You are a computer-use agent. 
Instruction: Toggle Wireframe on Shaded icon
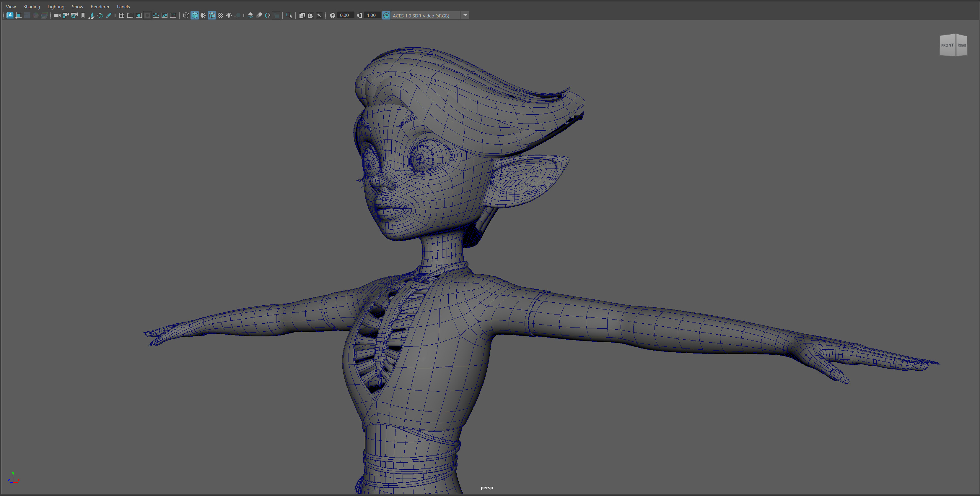(x=212, y=15)
